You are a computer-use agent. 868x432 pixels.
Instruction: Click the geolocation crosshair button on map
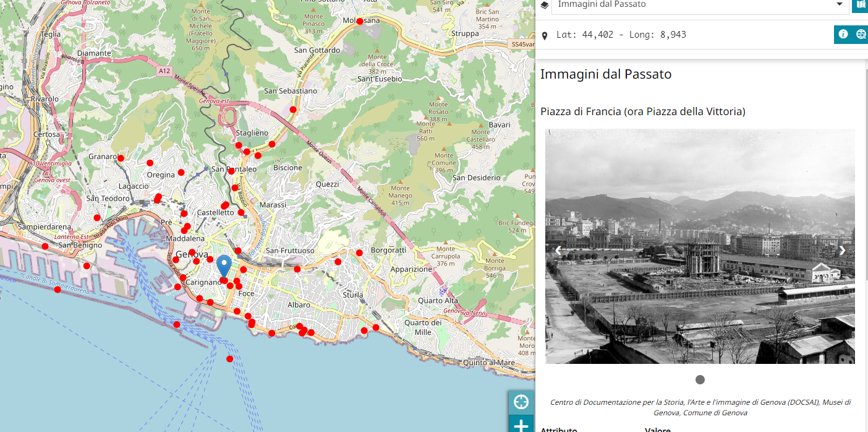pyautogui.click(x=521, y=402)
